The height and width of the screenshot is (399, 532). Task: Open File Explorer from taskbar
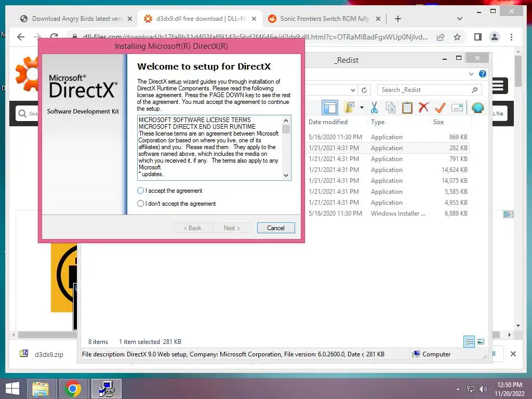[41, 389]
